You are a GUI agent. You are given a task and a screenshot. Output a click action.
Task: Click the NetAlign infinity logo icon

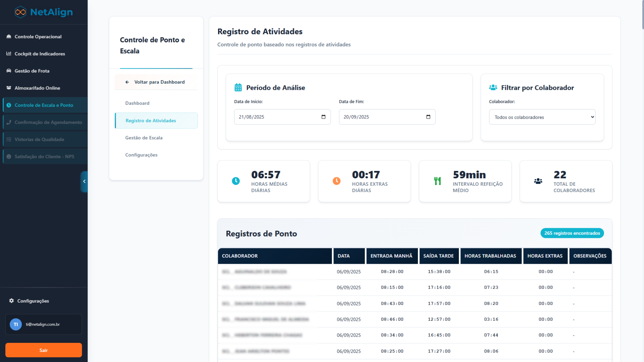20,12
